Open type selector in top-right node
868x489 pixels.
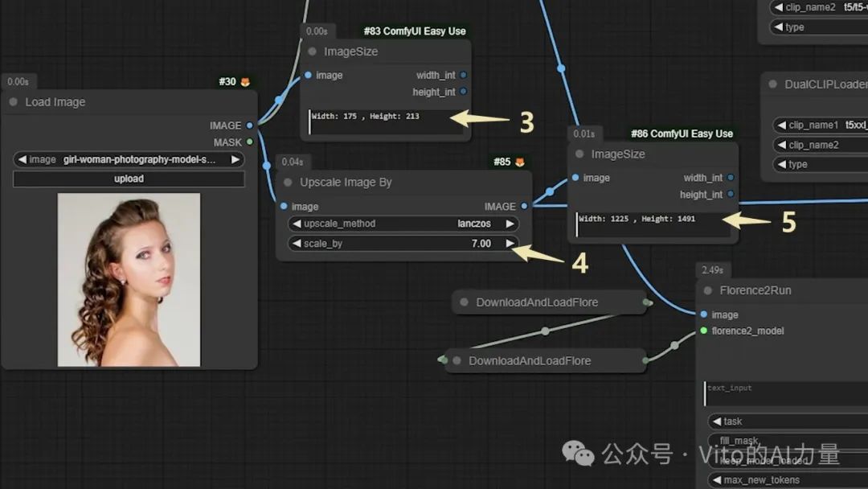click(x=819, y=27)
